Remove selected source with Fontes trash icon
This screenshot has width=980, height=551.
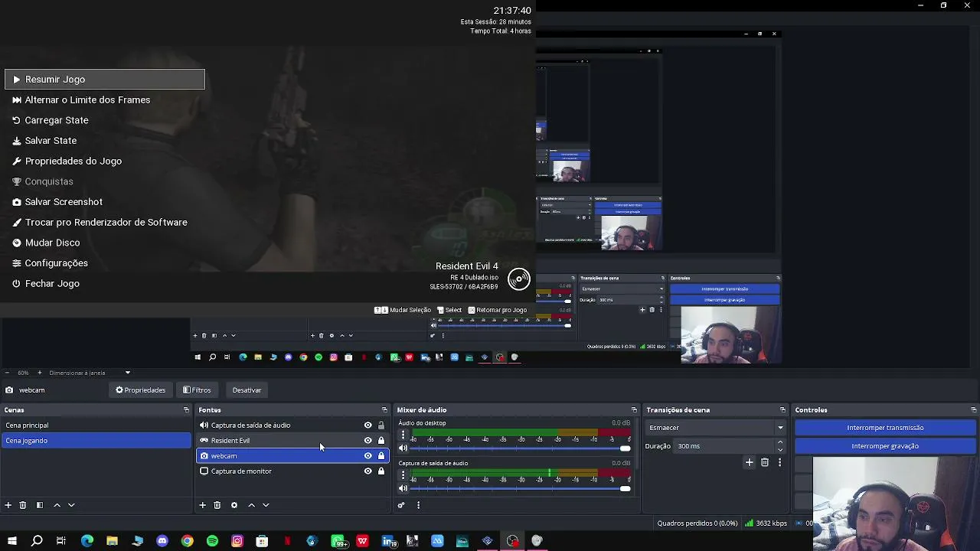tap(217, 505)
